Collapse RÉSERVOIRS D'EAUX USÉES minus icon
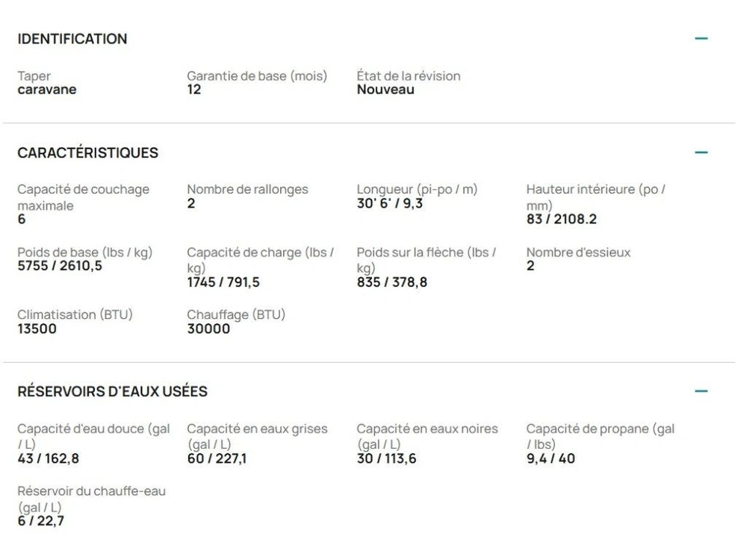The width and height of the screenshot is (747, 560). coord(701,391)
